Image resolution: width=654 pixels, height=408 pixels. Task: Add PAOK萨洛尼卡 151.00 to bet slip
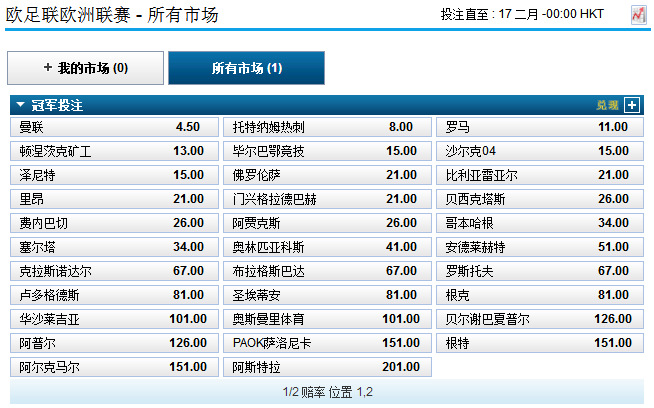[327, 343]
